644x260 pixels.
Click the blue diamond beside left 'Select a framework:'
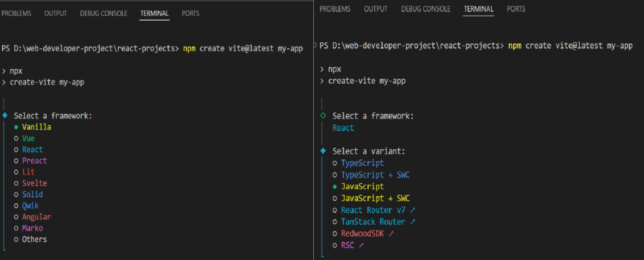[x=4, y=115]
